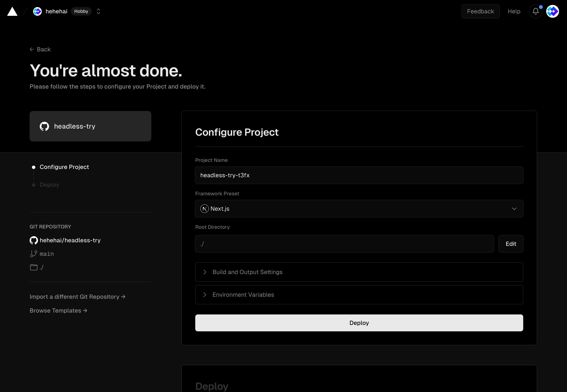Click the Framework Preset chevron arrow

(514, 209)
